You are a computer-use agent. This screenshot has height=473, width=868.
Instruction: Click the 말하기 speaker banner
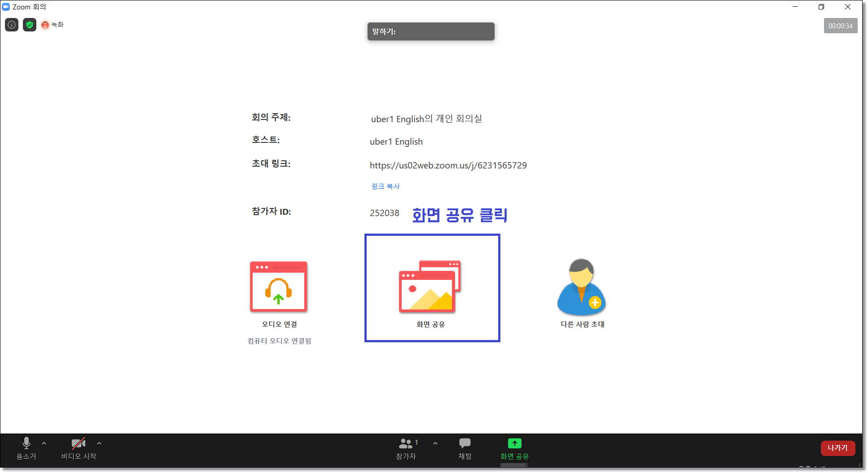pos(431,31)
